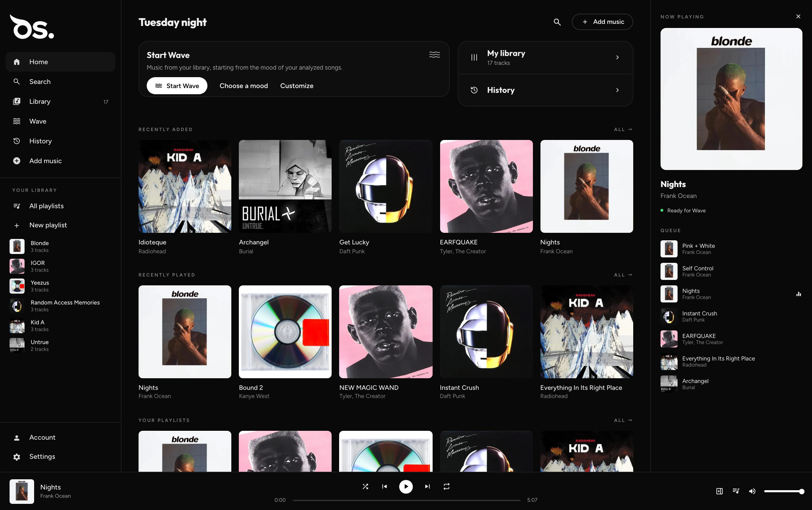Click the OS logo in sidebar
Image resolution: width=812 pixels, height=510 pixels.
32,27
